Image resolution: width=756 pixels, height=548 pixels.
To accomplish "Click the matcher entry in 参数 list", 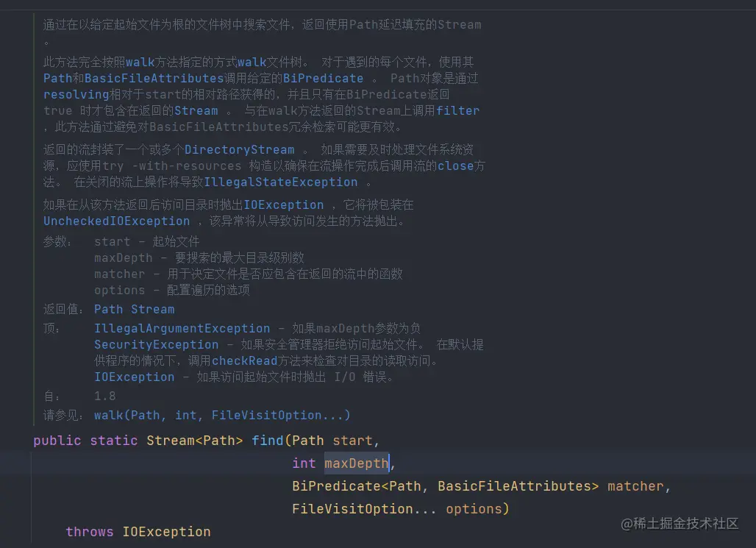I will point(120,274).
